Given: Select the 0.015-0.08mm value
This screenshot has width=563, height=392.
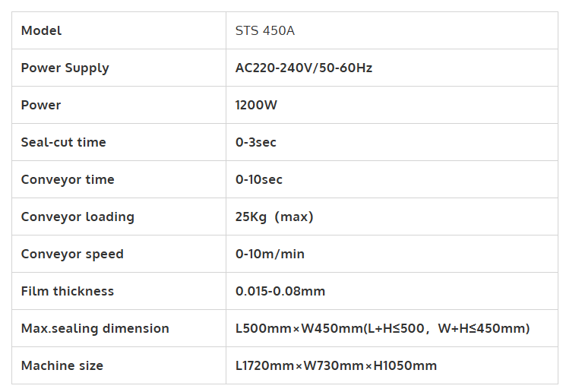Looking at the screenshot, I should click(280, 292).
